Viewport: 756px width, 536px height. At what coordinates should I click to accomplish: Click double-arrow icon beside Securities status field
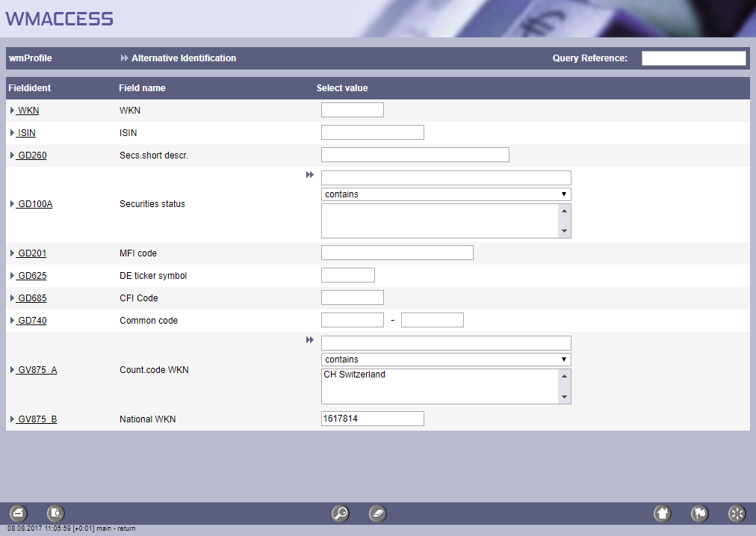pyautogui.click(x=310, y=175)
